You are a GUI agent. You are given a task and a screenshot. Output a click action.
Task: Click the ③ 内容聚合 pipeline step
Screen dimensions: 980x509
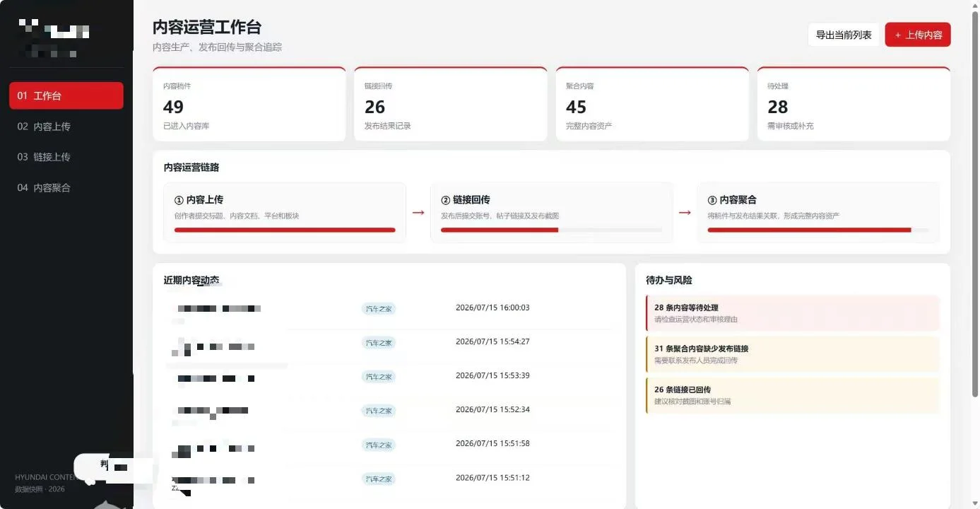click(x=818, y=213)
